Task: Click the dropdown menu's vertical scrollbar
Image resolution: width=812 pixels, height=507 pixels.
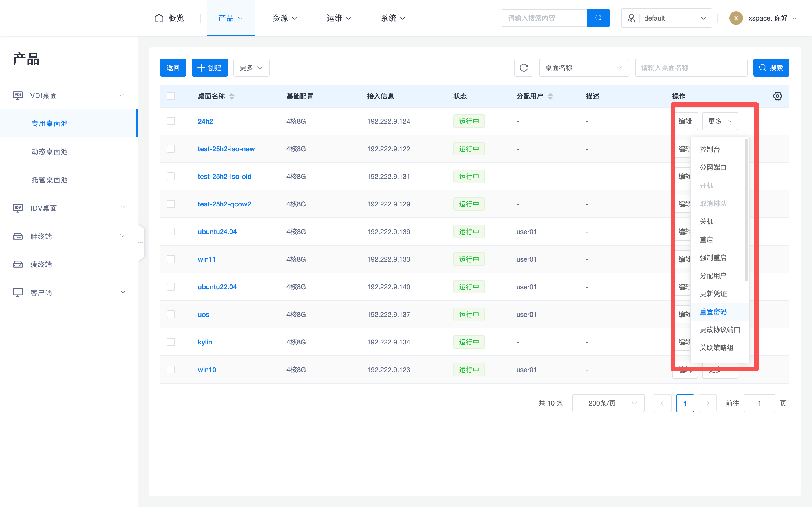Action: point(746,210)
